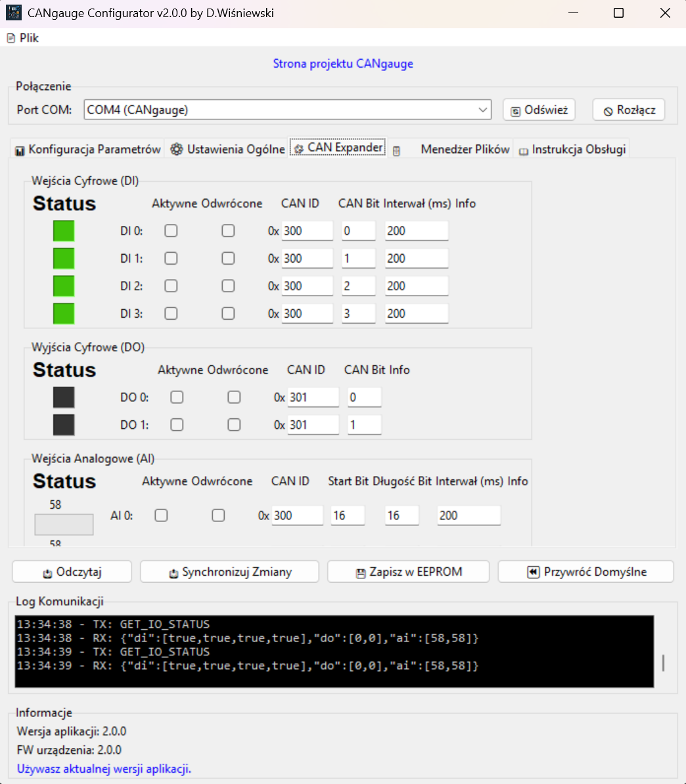This screenshot has height=784, width=686.
Task: Toggle the DI 1 Odwrócone checkbox
Action: pyautogui.click(x=228, y=259)
